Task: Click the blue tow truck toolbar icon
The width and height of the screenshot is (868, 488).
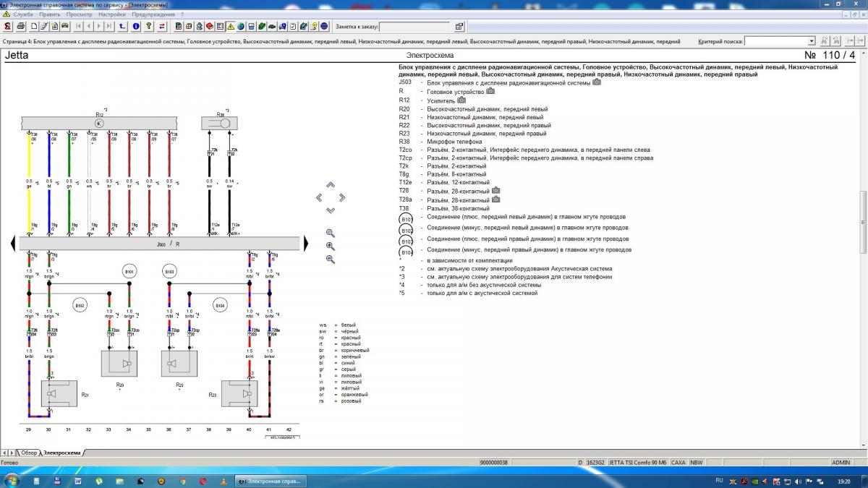Action: tap(282, 27)
